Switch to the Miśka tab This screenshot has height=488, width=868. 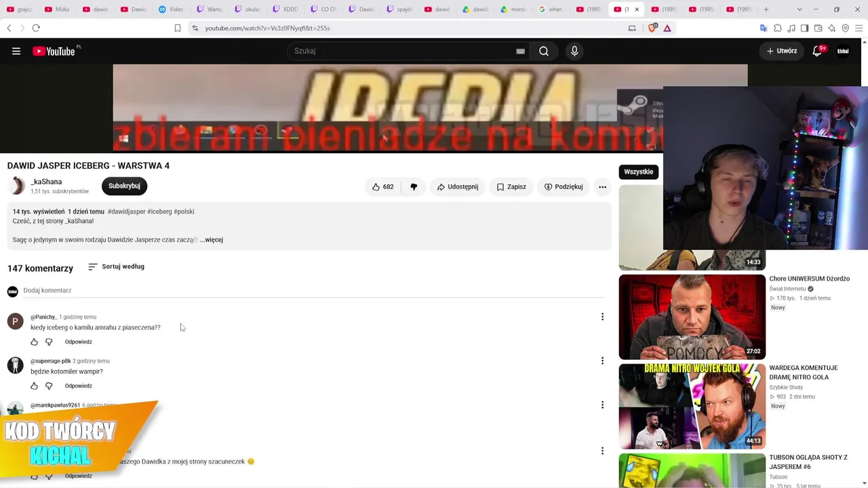[58, 9]
